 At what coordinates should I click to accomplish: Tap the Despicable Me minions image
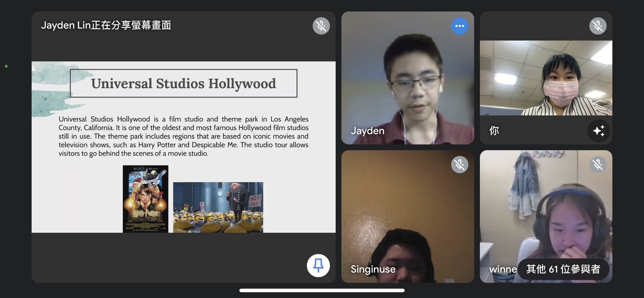(218, 207)
